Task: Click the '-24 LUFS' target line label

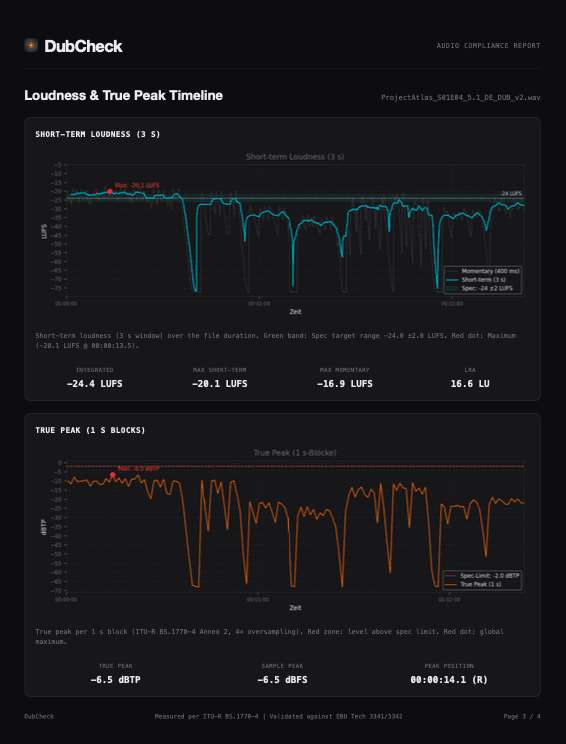Action: (x=511, y=194)
